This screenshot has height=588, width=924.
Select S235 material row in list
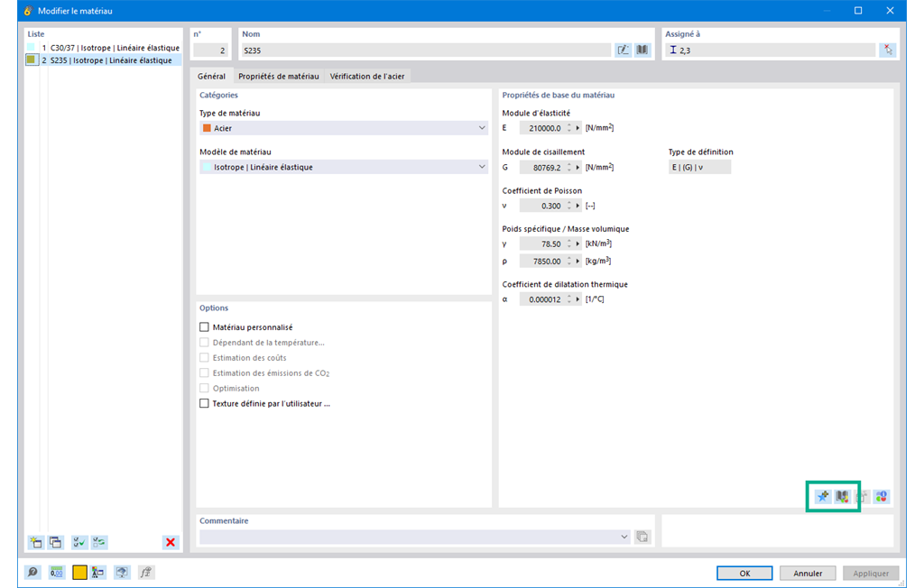tap(104, 60)
